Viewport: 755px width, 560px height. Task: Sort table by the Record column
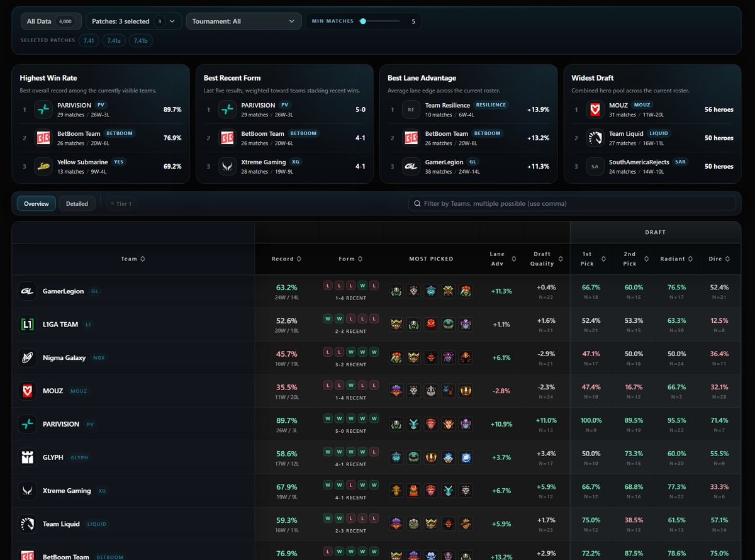coord(286,259)
